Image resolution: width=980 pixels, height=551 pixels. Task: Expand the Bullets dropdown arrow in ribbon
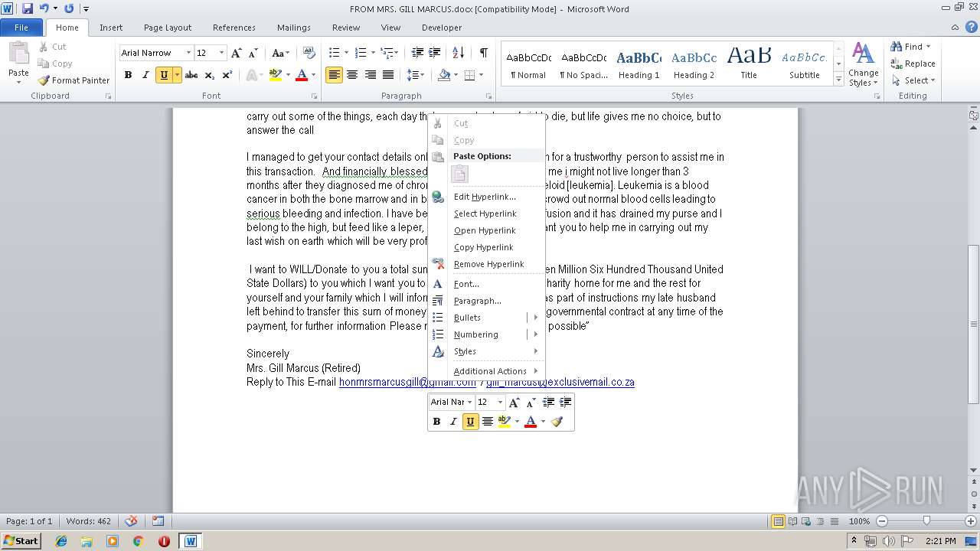pos(346,53)
